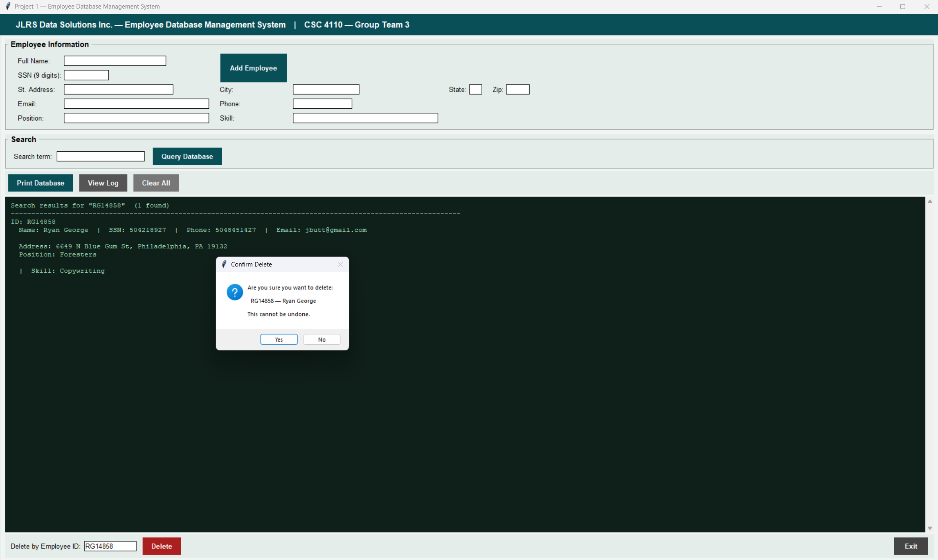Click Clear All to reset fields
938x560 pixels.
point(156,183)
